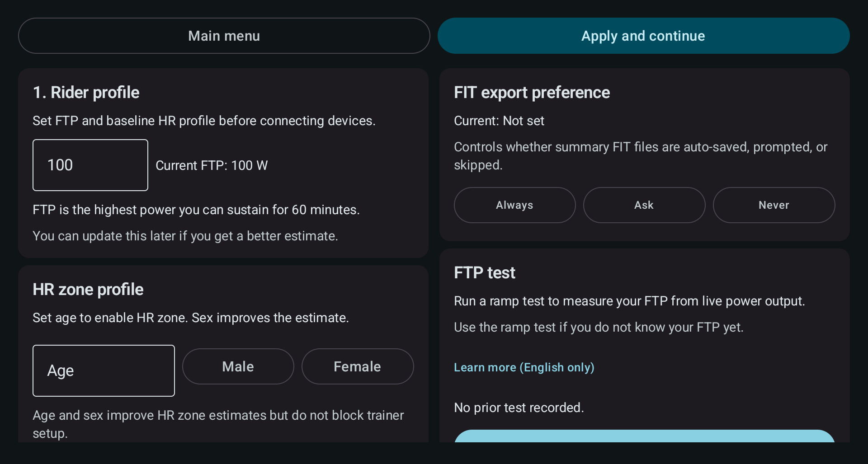The image size is (868, 464).
Task: Select Female for HR zone profile
Action: [x=358, y=366]
